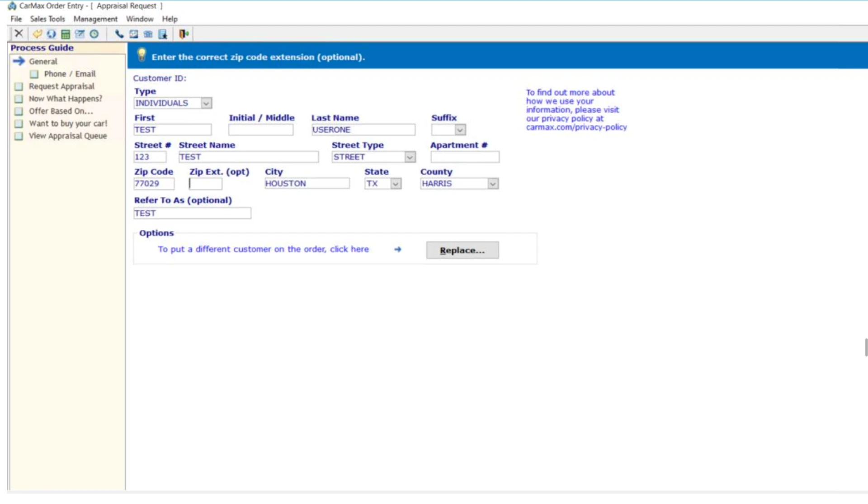Select General in the Process Guide
This screenshot has height=504, width=868.
43,62
